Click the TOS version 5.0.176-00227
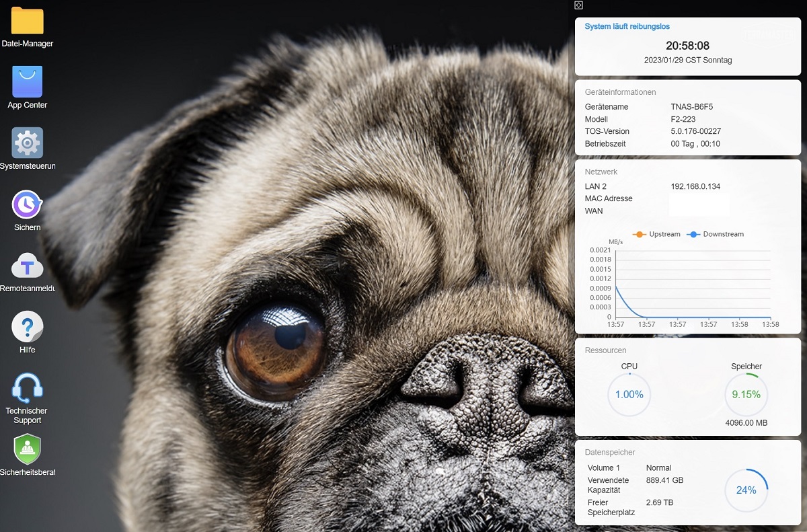 point(696,131)
